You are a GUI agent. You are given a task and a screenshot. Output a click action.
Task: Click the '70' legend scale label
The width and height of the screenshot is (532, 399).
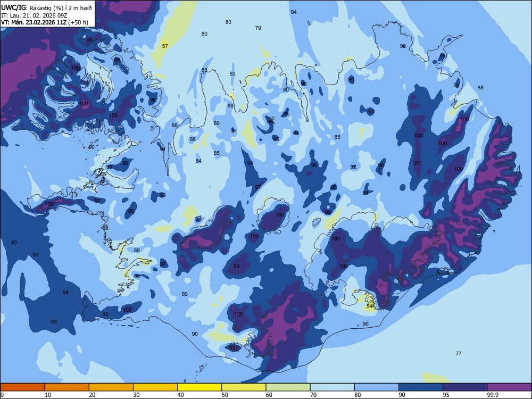click(313, 395)
